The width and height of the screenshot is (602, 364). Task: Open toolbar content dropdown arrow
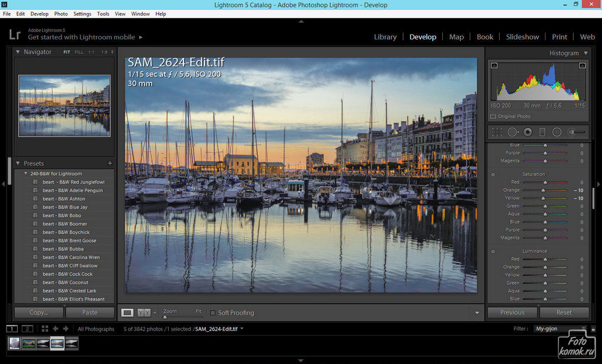477,313
